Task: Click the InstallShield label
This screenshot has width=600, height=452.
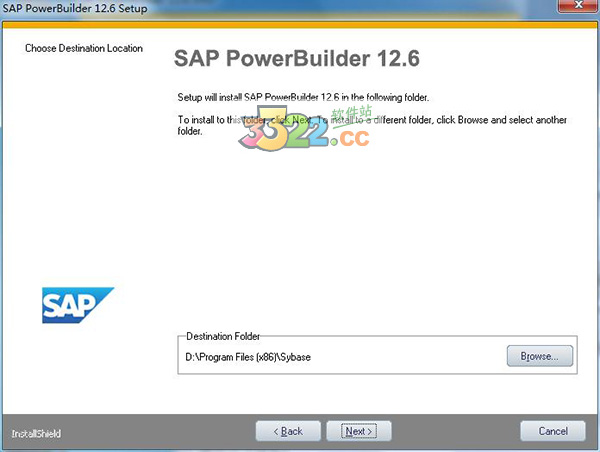Action: 36,434
